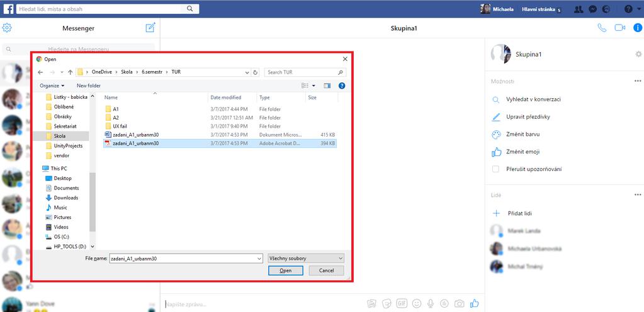
Task: Record a voice clip with microphone icon
Action: [431, 304]
